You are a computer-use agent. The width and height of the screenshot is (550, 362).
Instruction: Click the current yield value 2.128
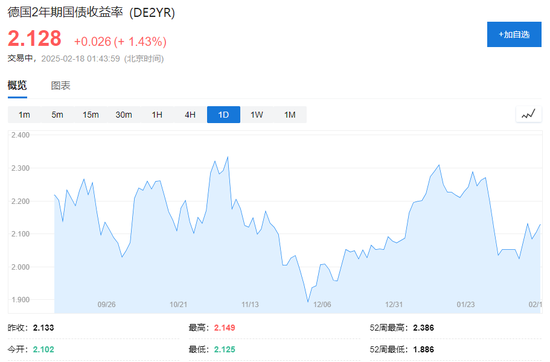point(34,38)
